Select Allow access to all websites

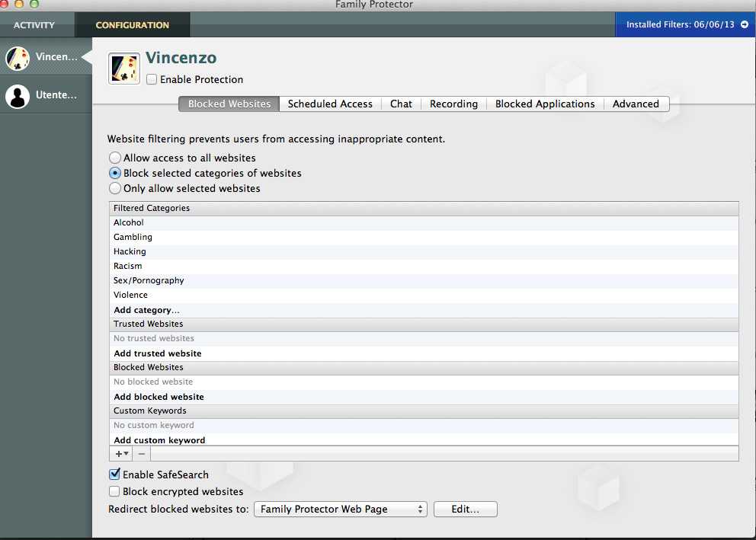[x=115, y=158]
